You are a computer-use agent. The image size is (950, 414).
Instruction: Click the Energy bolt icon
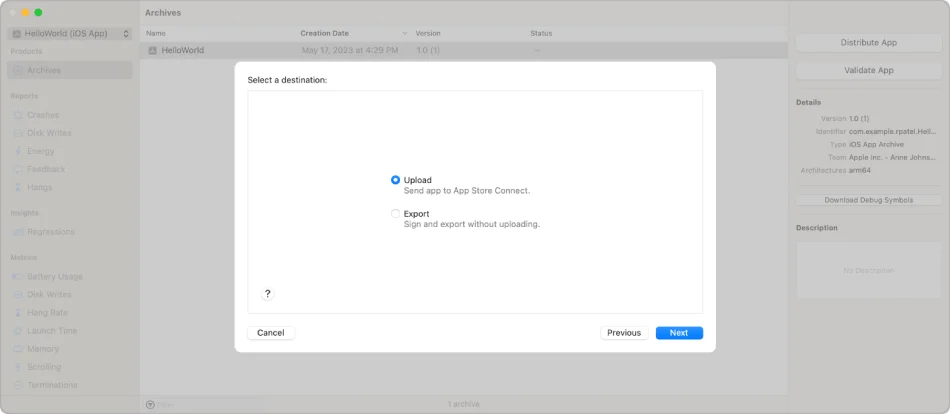18,151
